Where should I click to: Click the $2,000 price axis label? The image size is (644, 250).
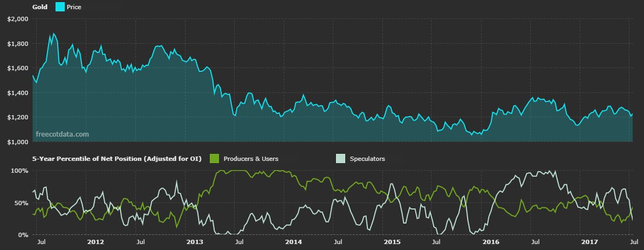click(x=18, y=18)
